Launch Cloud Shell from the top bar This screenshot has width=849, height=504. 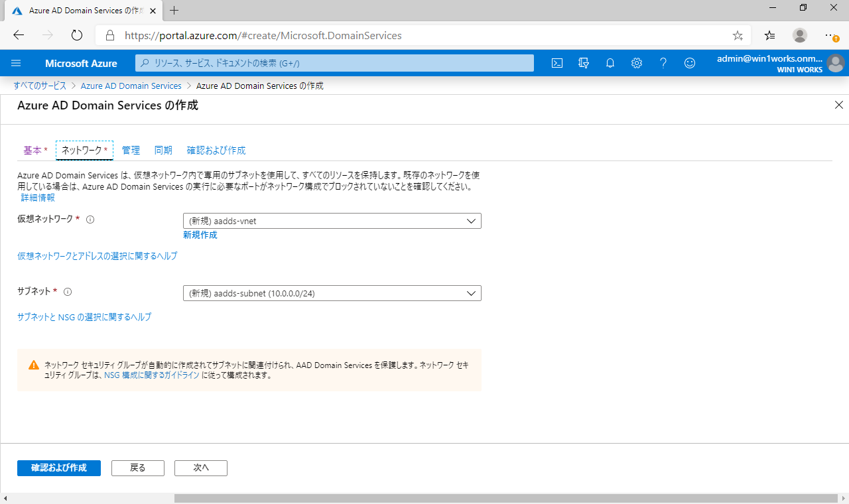coord(558,63)
